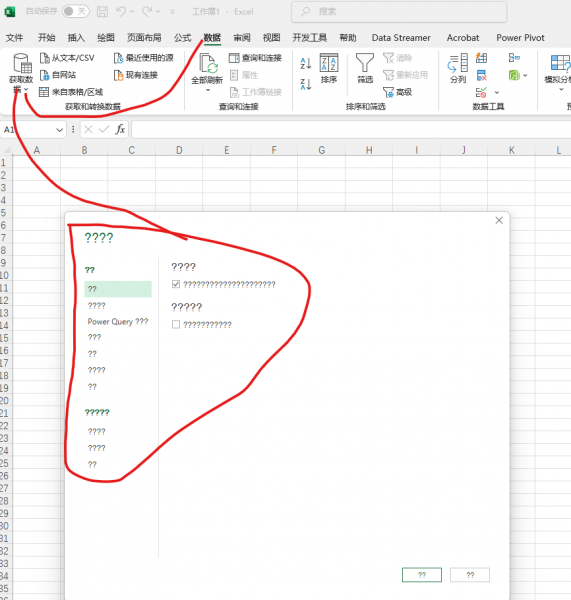This screenshot has height=600, width=571.
Task: Click the 模拟分析 what-if analysis icon
Action: tap(560, 63)
